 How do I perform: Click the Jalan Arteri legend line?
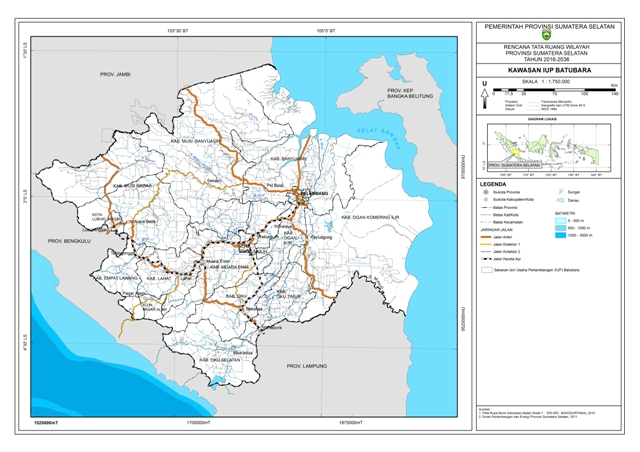tap(486, 235)
